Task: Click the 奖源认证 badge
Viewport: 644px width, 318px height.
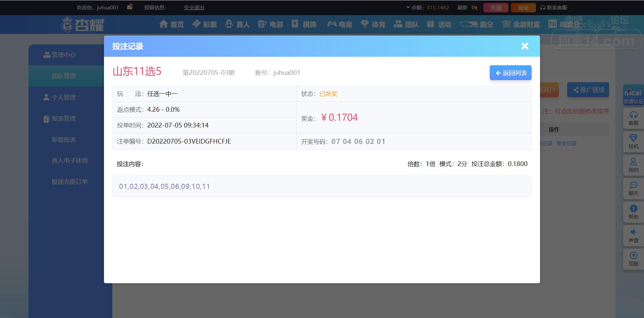Action: (633, 95)
